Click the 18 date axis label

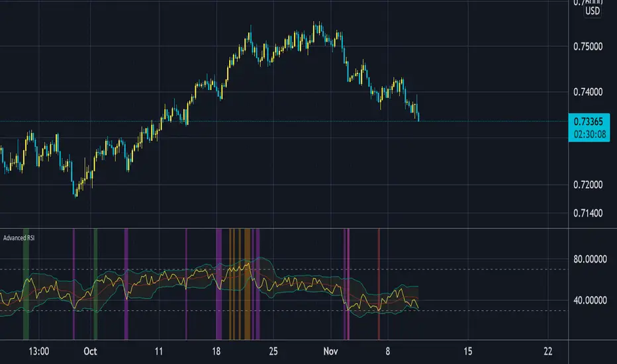(x=216, y=351)
